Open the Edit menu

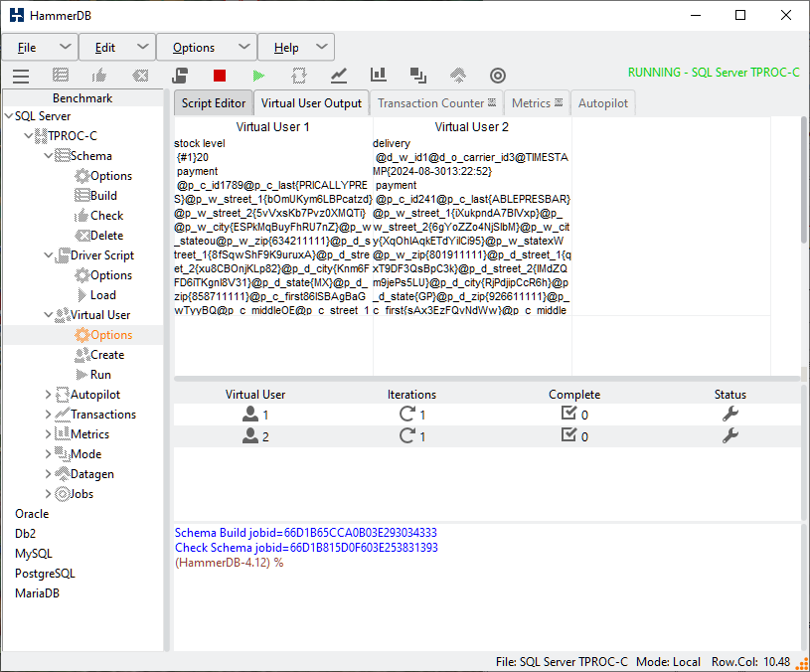coord(117,48)
